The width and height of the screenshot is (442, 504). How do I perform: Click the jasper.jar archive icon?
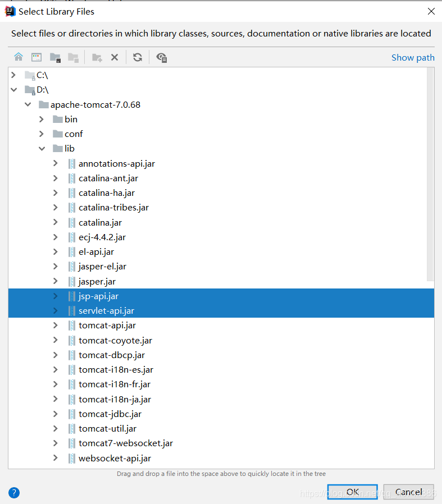pyautogui.click(x=72, y=282)
